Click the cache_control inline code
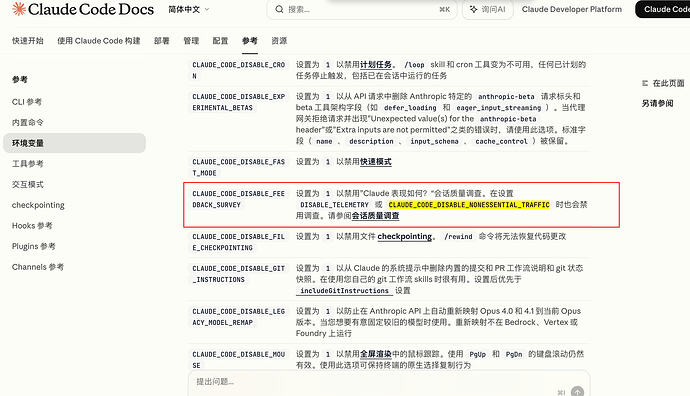 pos(501,141)
